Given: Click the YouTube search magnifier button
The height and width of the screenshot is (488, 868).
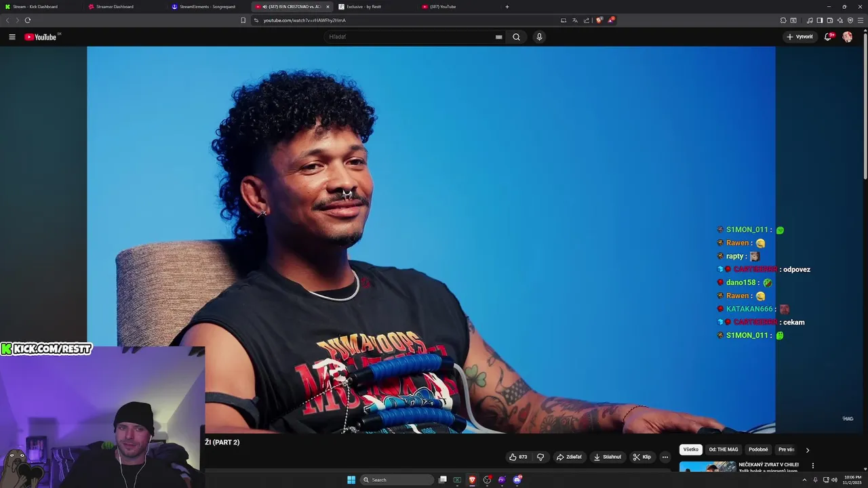Looking at the screenshot, I should pos(516,37).
